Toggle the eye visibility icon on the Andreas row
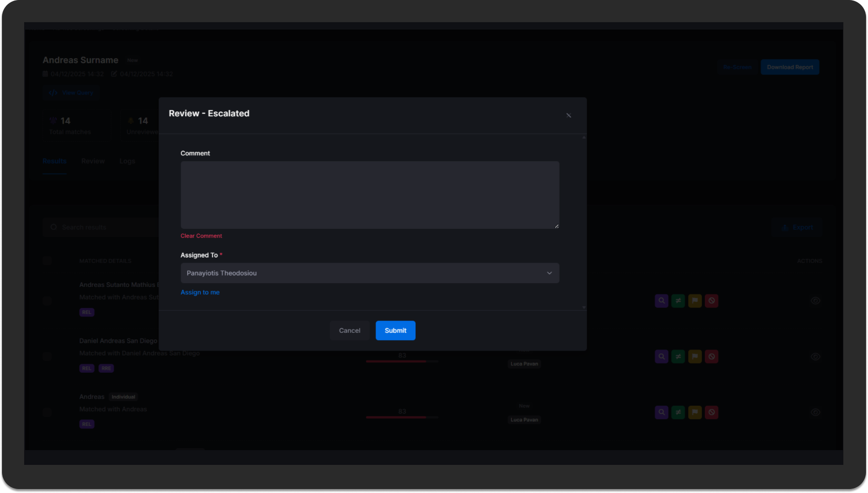Screen dimensions: 868x493 [x=815, y=412]
